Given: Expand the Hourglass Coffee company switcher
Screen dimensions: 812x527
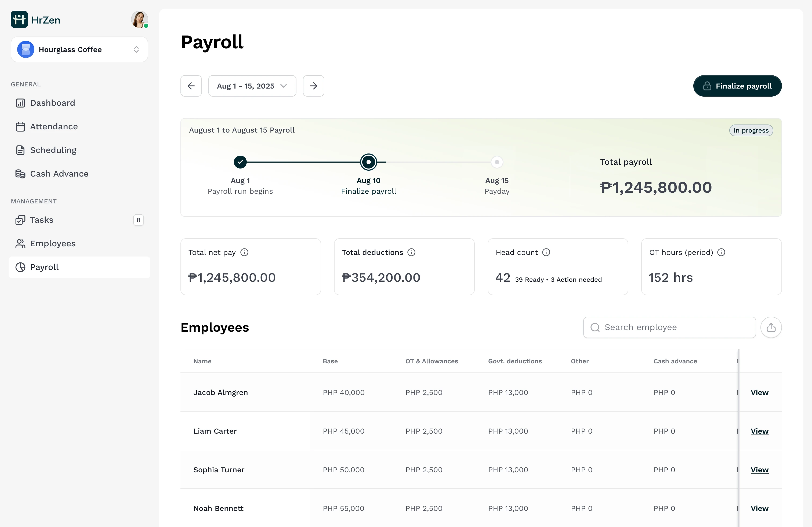Looking at the screenshot, I should (79, 49).
